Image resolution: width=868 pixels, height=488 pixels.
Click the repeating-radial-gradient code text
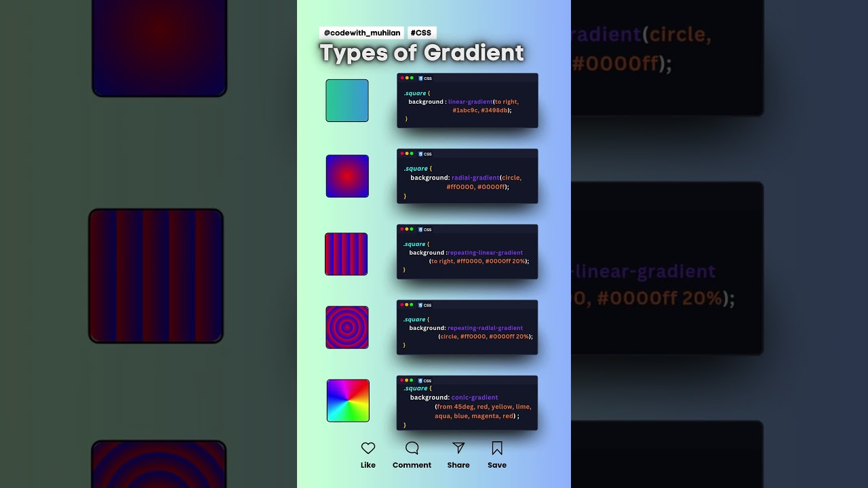(485, 328)
